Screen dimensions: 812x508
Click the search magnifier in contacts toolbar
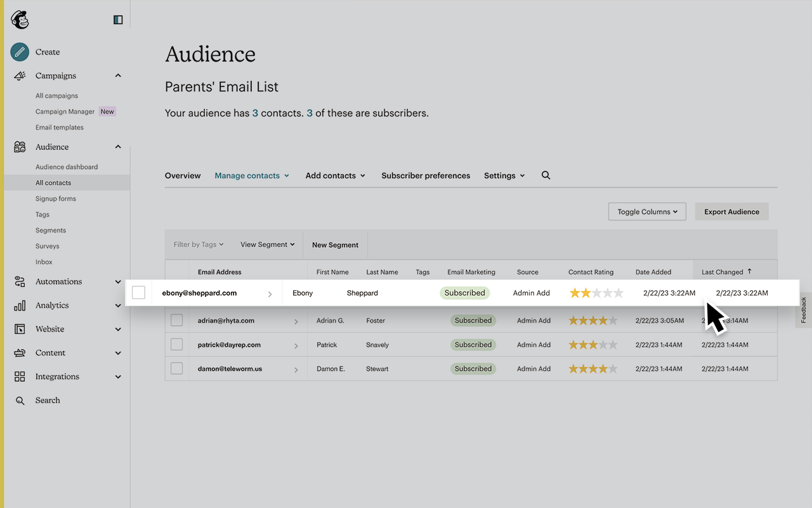pos(546,175)
